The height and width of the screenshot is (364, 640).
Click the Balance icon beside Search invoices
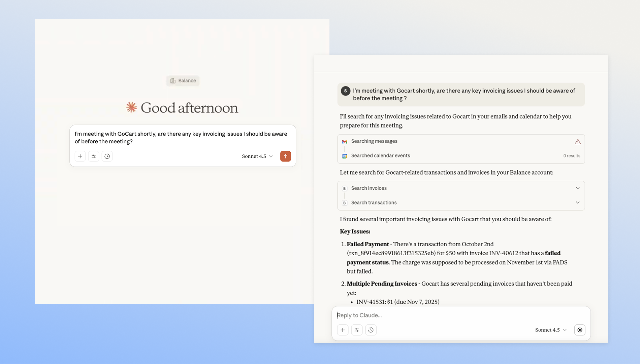345,188
